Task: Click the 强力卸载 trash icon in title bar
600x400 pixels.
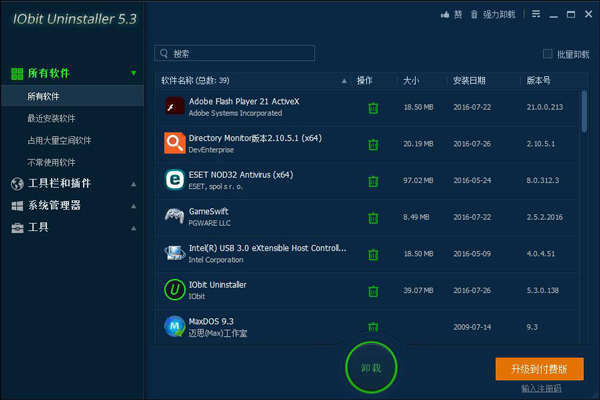Action: [474, 15]
